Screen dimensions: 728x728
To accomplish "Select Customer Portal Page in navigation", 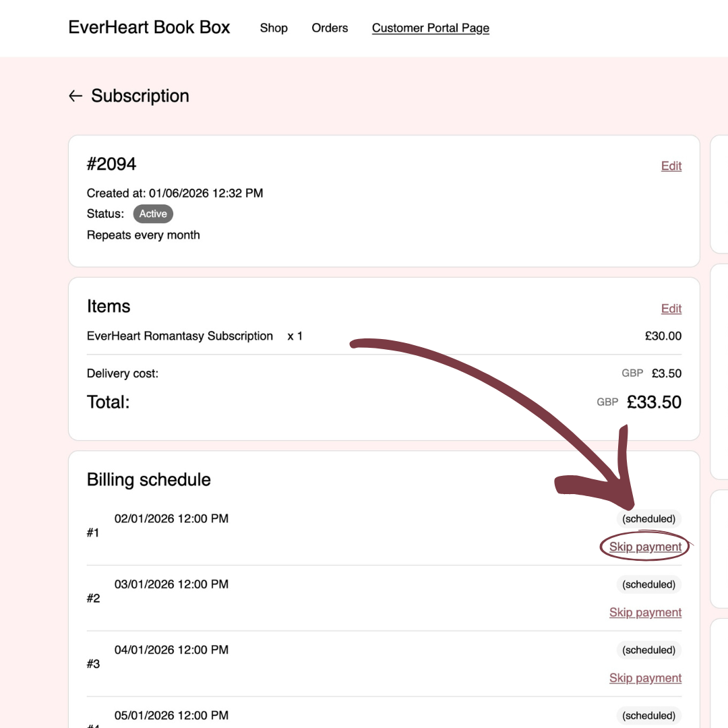I will coord(430,28).
